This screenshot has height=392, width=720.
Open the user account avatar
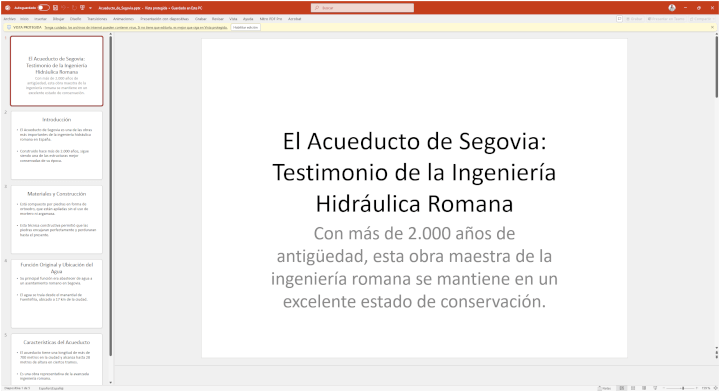pyautogui.click(x=672, y=7)
